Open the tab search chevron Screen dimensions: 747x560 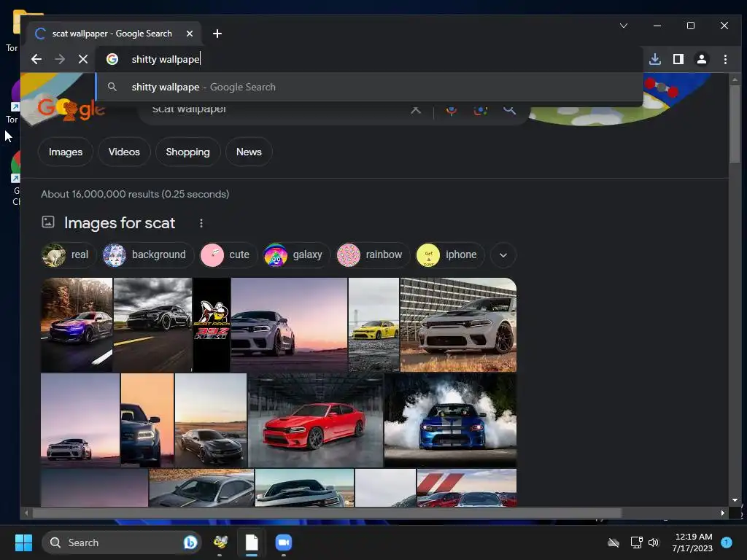coord(624,26)
